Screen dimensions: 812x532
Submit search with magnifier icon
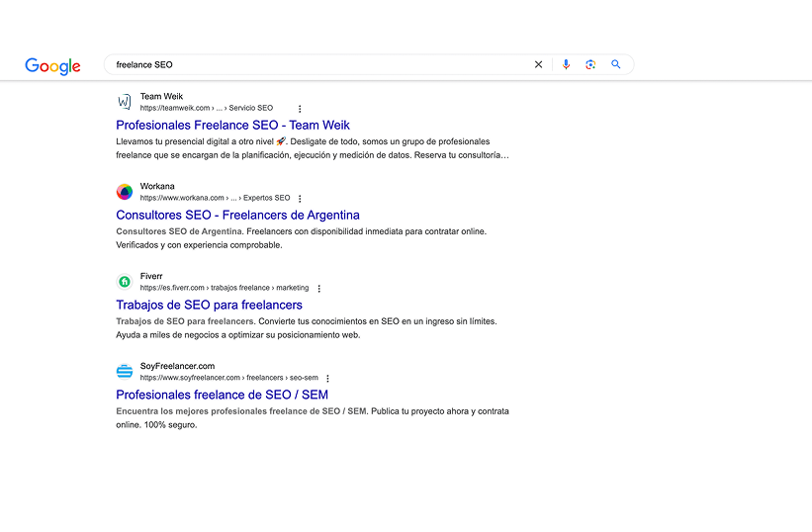click(x=616, y=64)
